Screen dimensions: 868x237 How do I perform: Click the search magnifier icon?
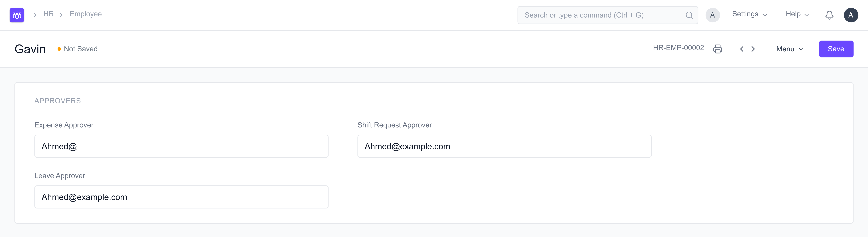[x=689, y=15]
